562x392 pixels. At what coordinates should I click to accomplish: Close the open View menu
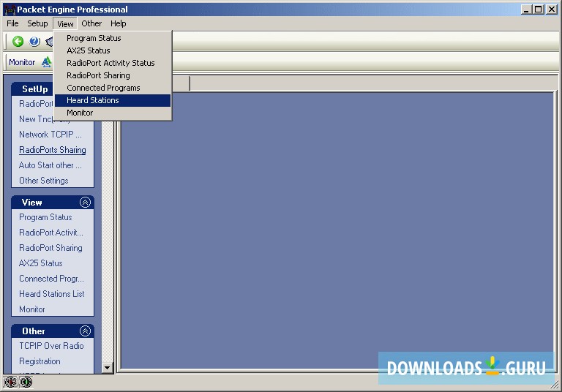(65, 24)
